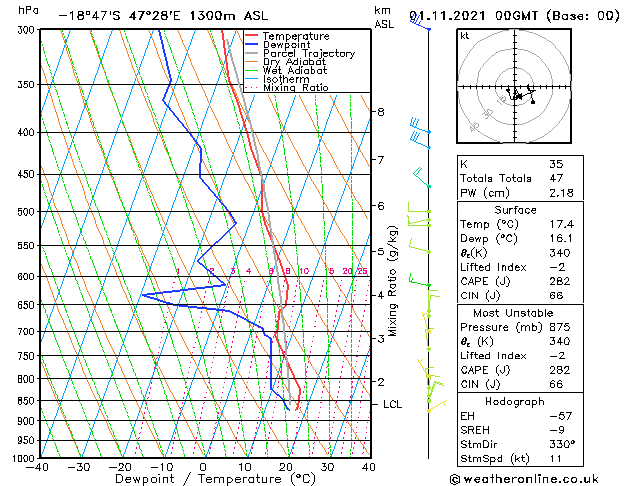Select the Dry Adiabat legend entry
Viewport: 629px width, 486px height.
294,62
